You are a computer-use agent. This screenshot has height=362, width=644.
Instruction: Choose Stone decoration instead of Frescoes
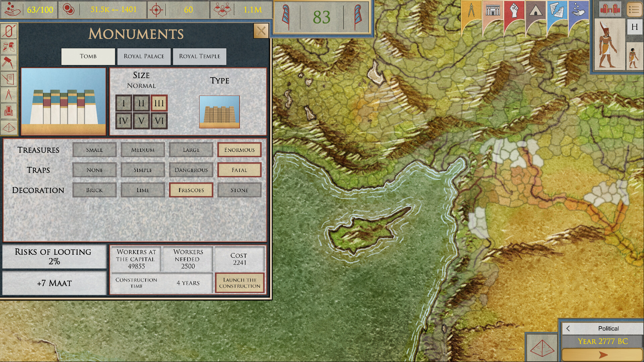[x=239, y=190]
